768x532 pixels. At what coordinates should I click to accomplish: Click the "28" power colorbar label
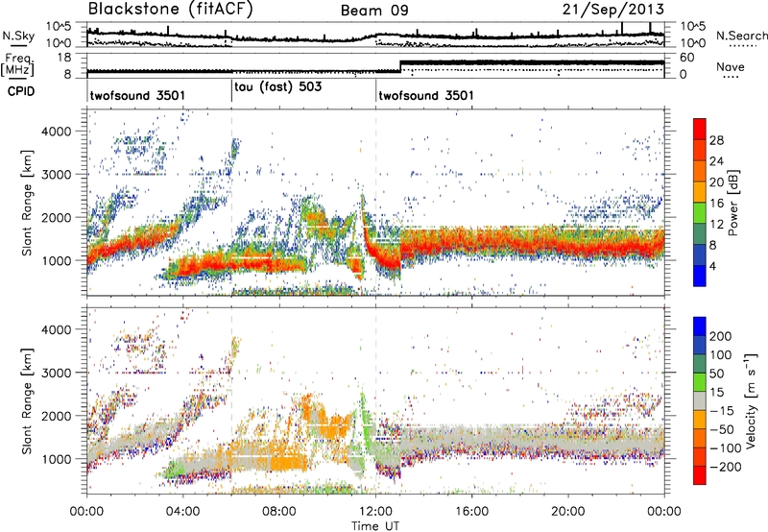(x=716, y=140)
